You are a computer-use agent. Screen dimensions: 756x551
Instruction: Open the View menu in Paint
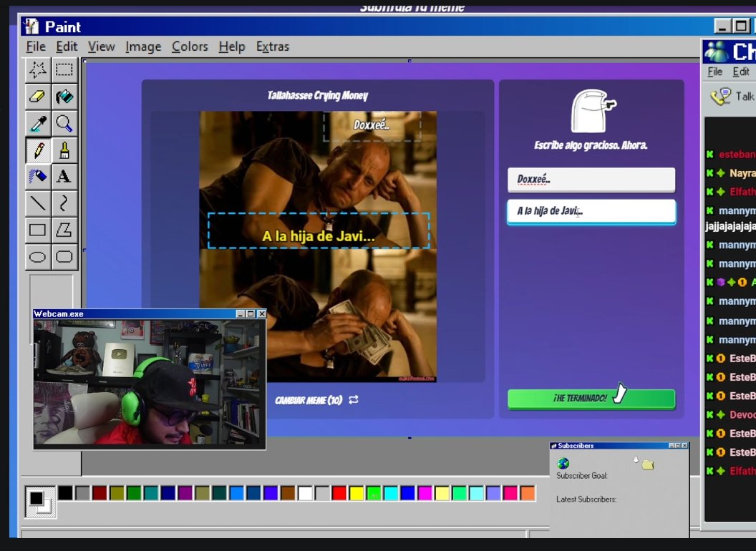[x=101, y=47]
